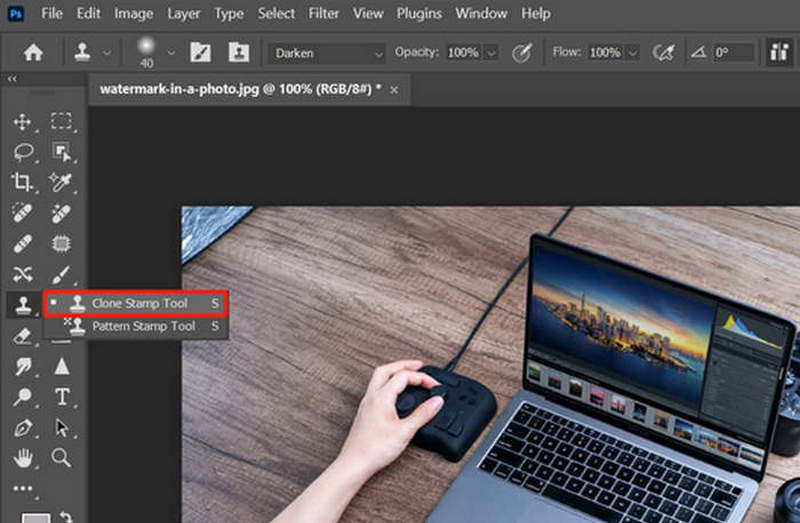
Task: Select the Content-Aware Move tool
Action: coord(23,275)
